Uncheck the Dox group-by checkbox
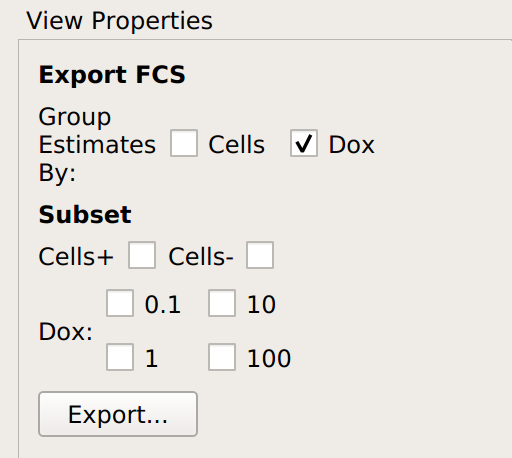This screenshot has height=458, width=512. coord(304,143)
